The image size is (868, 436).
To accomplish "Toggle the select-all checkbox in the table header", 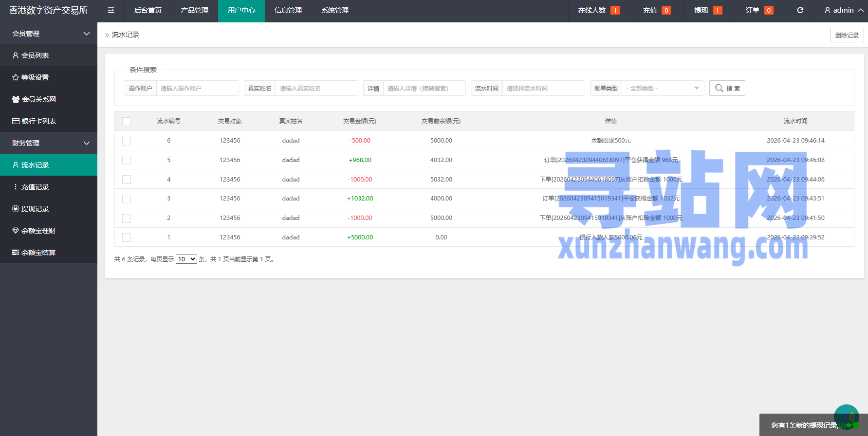I will pyautogui.click(x=127, y=121).
